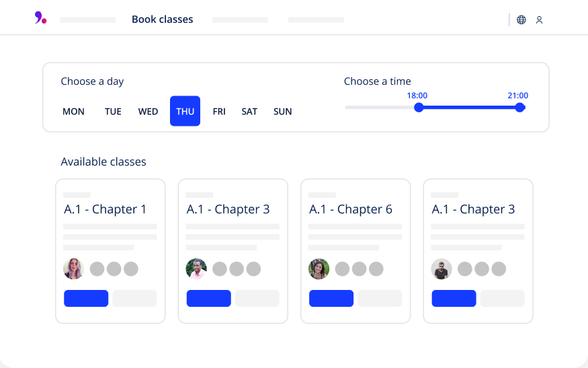This screenshot has width=588, height=368.
Task: Open the user profile icon
Action: 539,20
